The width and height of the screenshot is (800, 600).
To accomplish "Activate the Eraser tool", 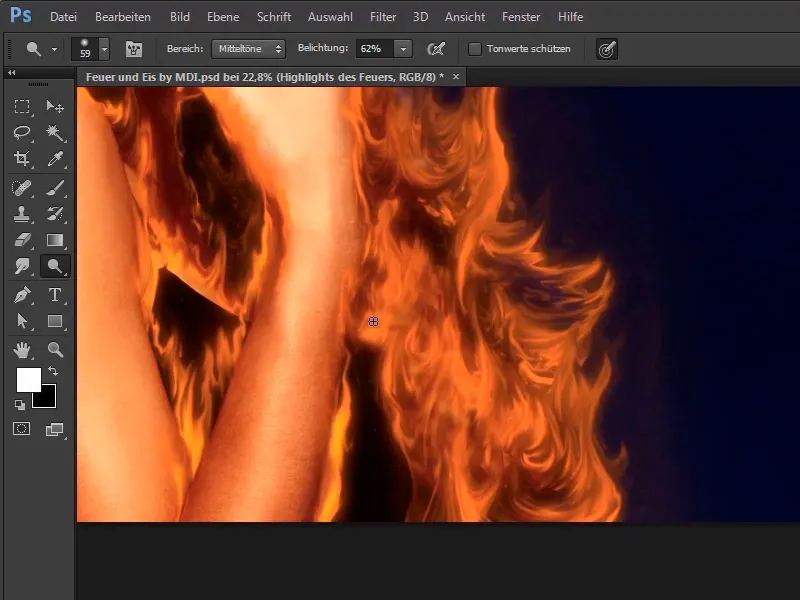I will pos(22,240).
